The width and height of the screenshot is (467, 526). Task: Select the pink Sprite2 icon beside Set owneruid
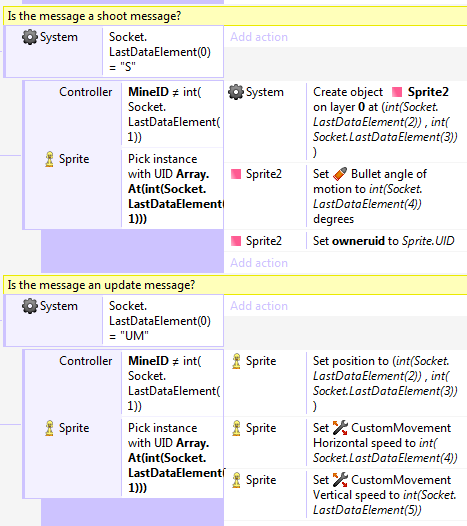click(236, 241)
